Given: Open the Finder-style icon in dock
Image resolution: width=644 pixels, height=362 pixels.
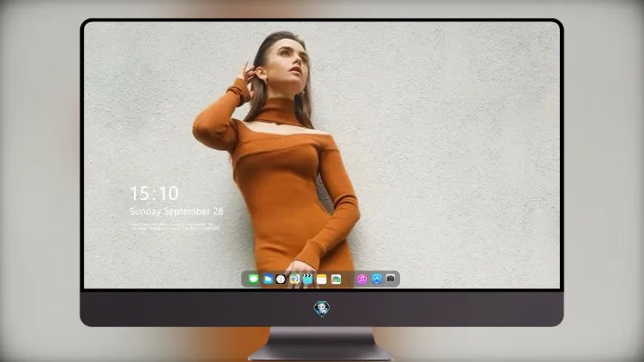Looking at the screenshot, I should point(294,279).
